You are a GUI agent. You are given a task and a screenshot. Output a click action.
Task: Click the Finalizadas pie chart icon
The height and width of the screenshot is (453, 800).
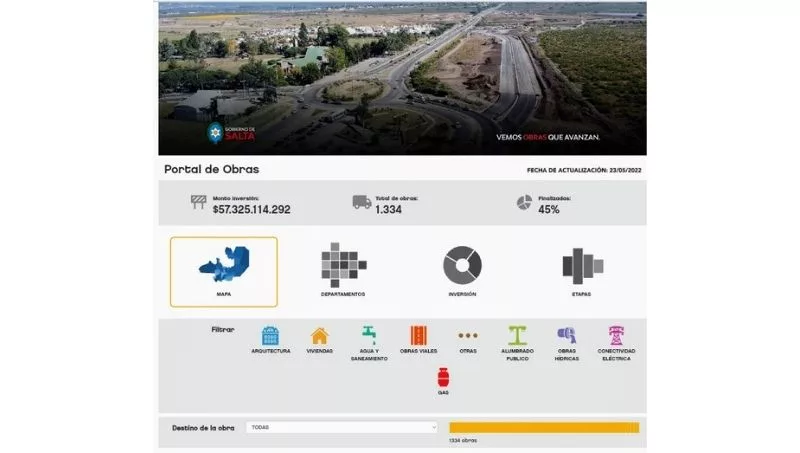click(x=524, y=203)
